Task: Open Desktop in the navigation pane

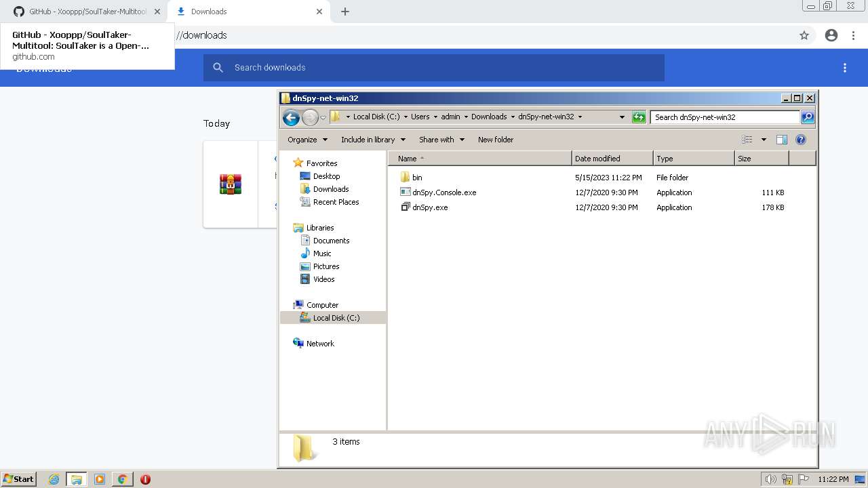Action: [326, 176]
